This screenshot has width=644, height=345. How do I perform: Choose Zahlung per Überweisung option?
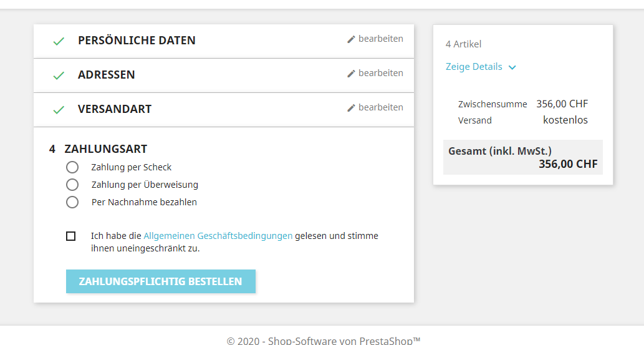tap(72, 185)
